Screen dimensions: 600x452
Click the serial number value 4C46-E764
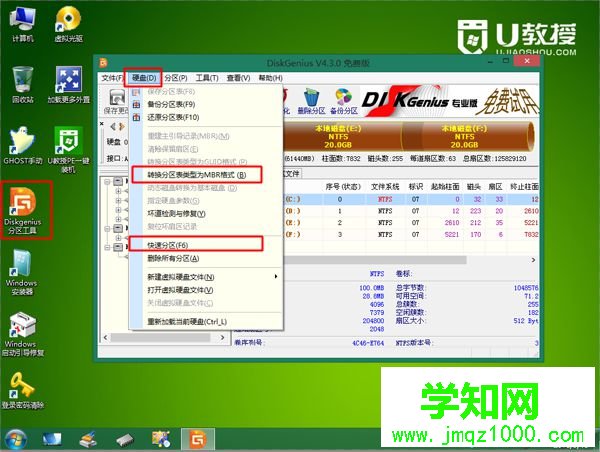pos(368,343)
